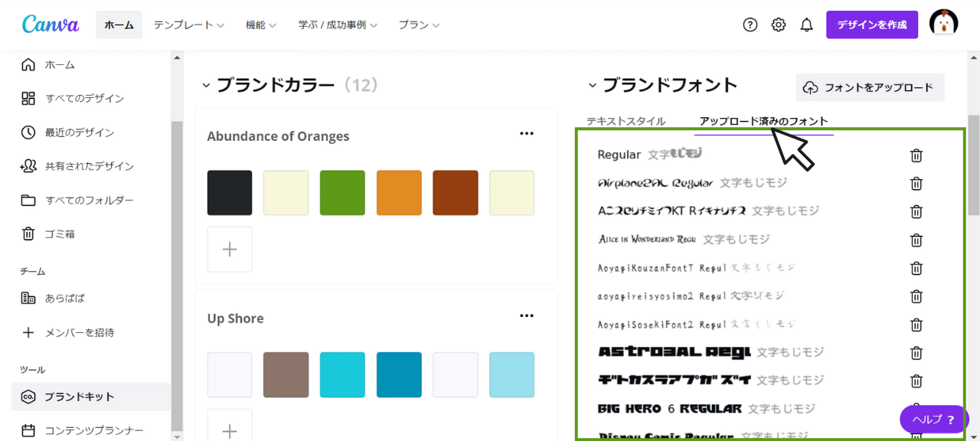Click the Abundance of Oranges palette title
The height and width of the screenshot is (441, 980).
tap(278, 136)
